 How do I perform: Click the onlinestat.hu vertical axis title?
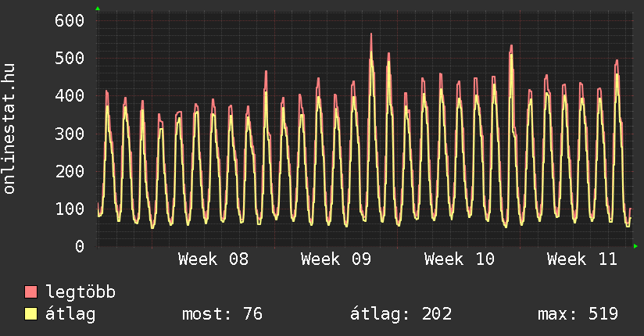tap(10, 129)
